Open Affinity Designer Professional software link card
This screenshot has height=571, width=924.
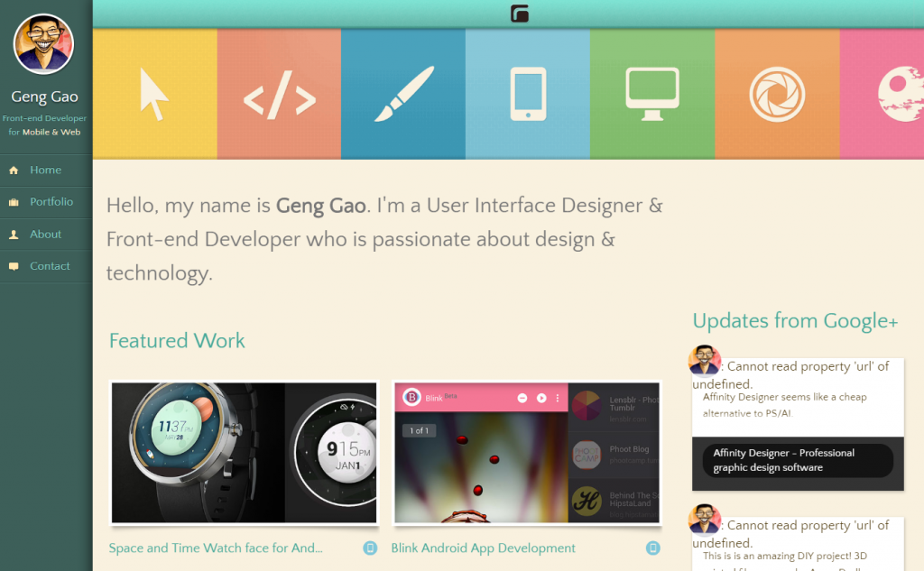(798, 461)
